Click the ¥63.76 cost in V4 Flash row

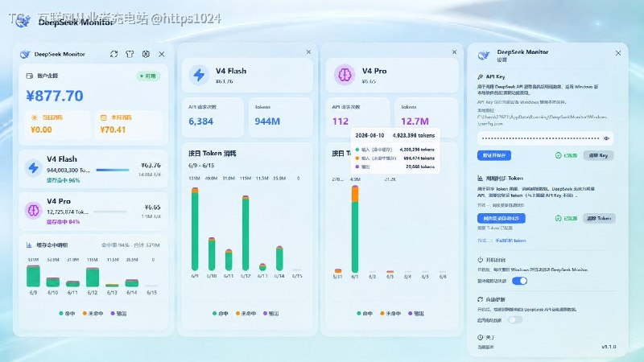(151, 166)
